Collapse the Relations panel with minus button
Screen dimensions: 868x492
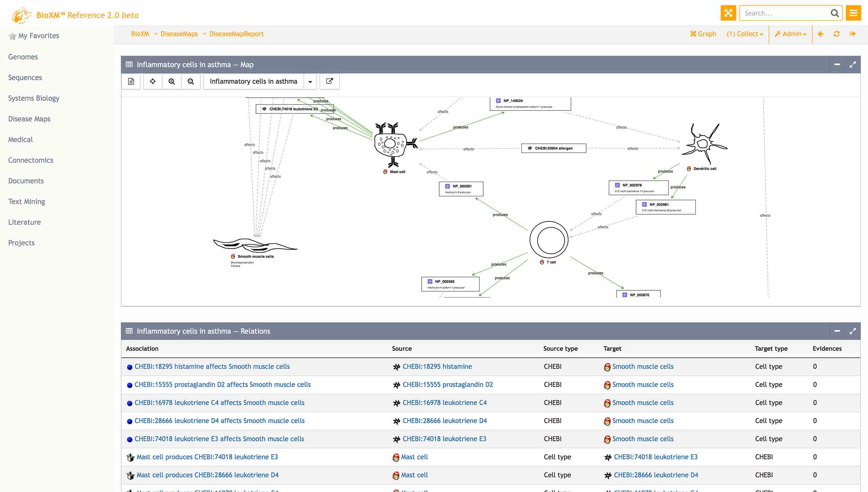tap(837, 331)
